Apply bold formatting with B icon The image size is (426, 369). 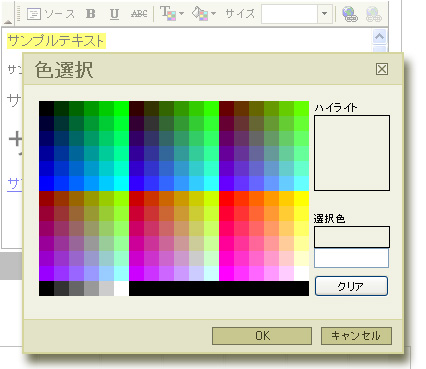pos(91,14)
